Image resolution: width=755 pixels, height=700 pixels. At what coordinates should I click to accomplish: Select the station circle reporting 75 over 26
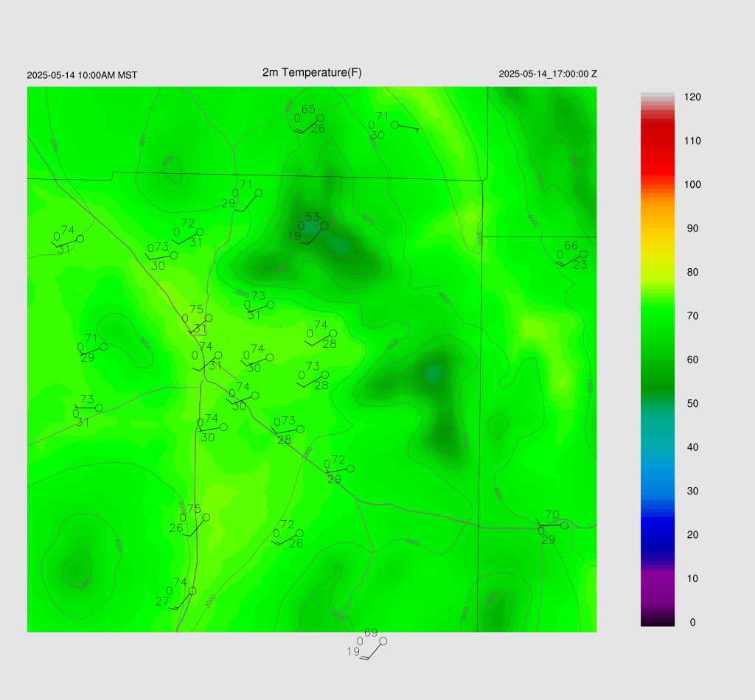point(206,518)
